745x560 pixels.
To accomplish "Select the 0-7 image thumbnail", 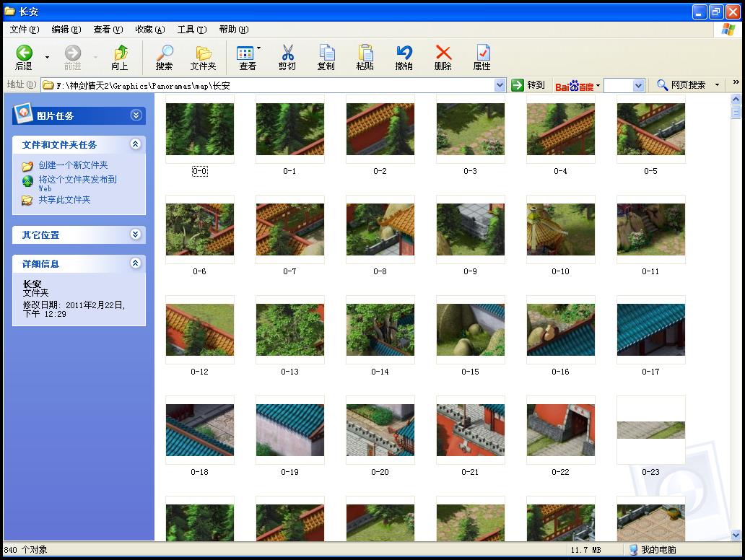I will 289,229.
